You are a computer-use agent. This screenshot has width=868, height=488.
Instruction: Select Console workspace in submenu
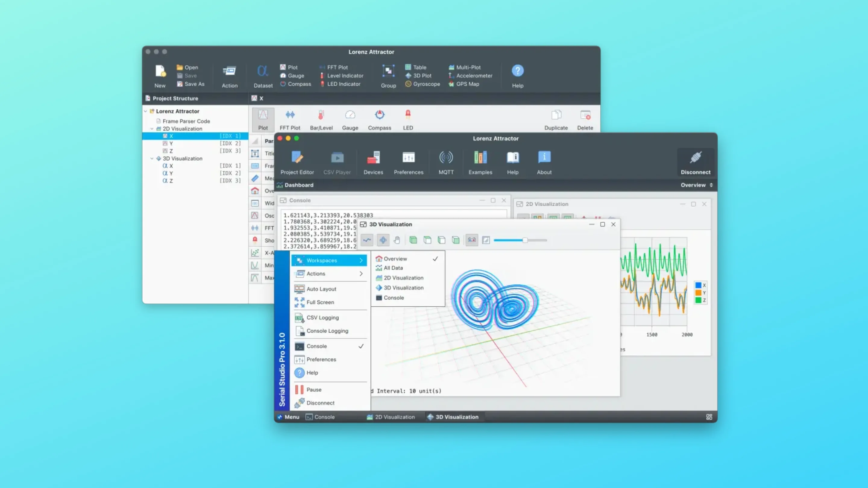coord(407,298)
